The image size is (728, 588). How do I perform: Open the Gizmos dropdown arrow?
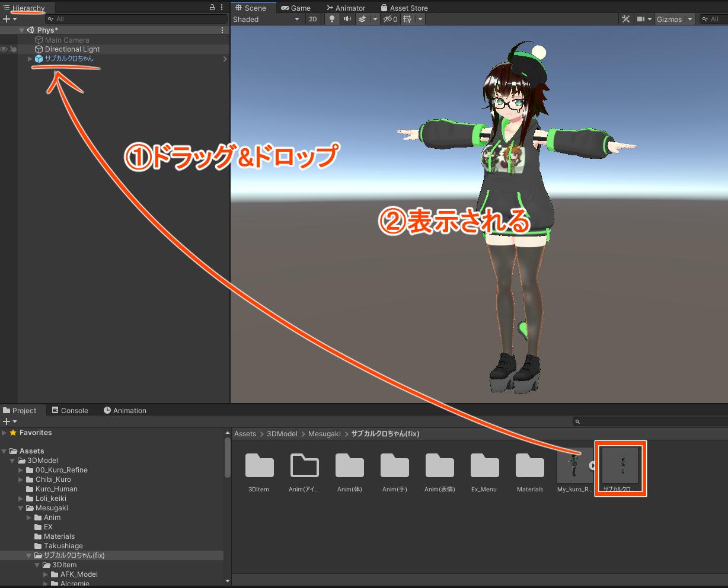click(x=689, y=20)
